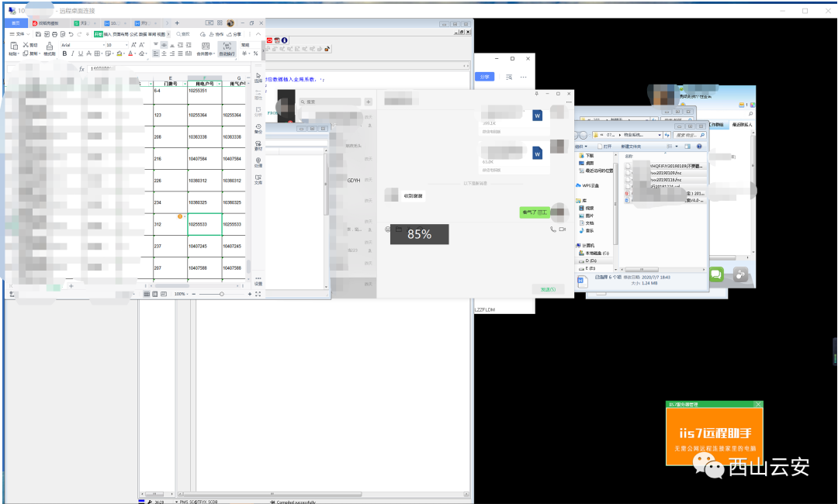Click the eraser clear format icon

142,54
